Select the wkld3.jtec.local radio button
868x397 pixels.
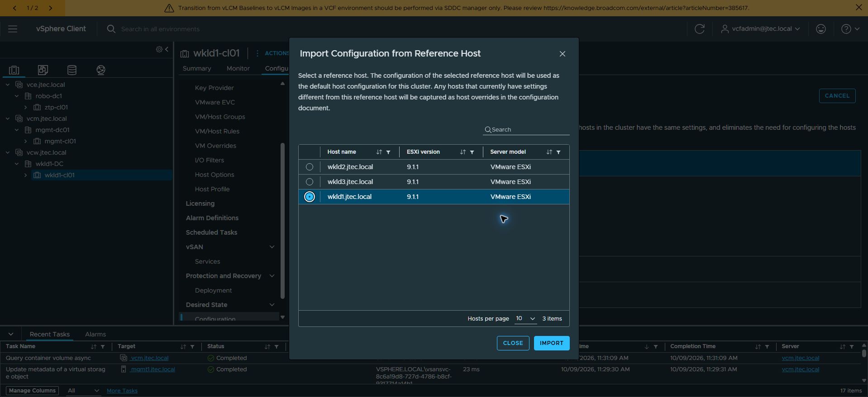pyautogui.click(x=310, y=182)
